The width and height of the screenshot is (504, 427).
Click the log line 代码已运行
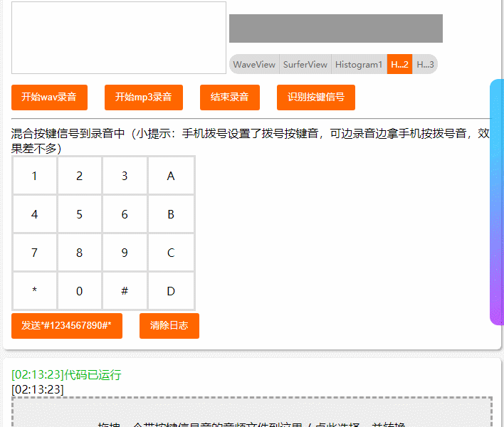[66, 374]
